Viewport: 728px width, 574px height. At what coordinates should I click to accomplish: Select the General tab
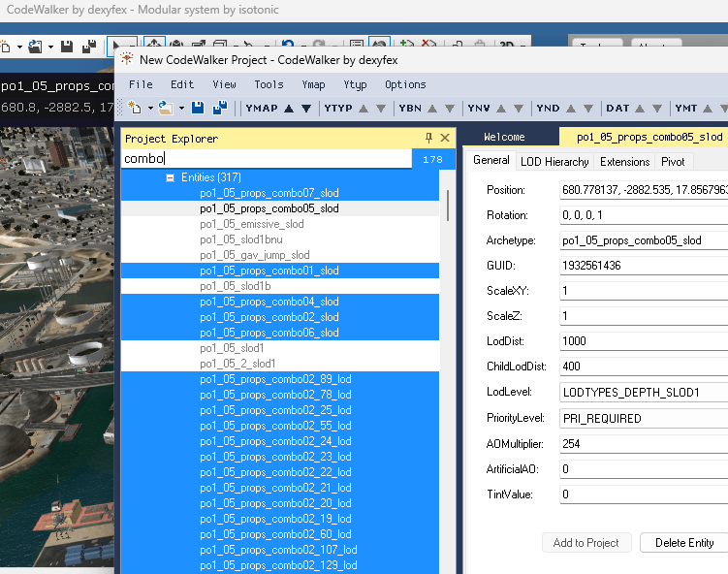pyautogui.click(x=491, y=160)
